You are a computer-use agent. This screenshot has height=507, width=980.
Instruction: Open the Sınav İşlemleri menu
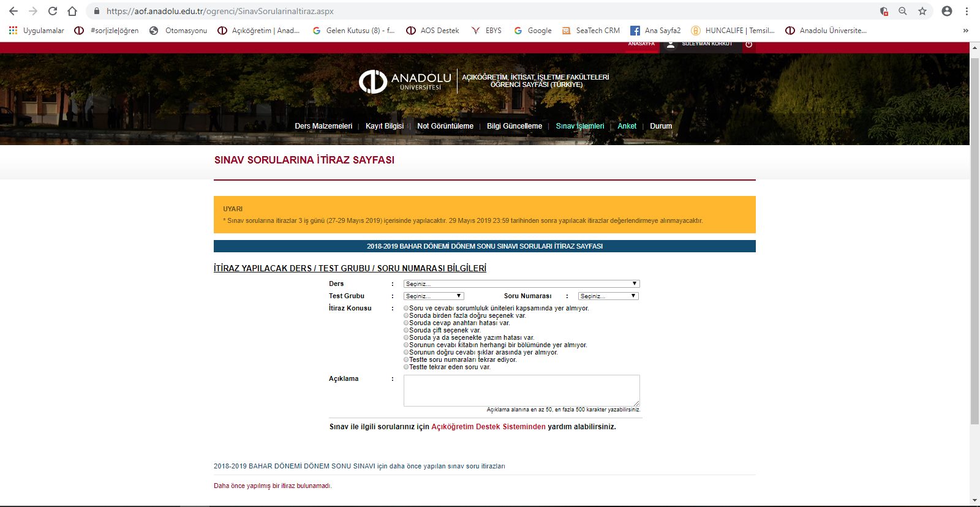click(580, 126)
